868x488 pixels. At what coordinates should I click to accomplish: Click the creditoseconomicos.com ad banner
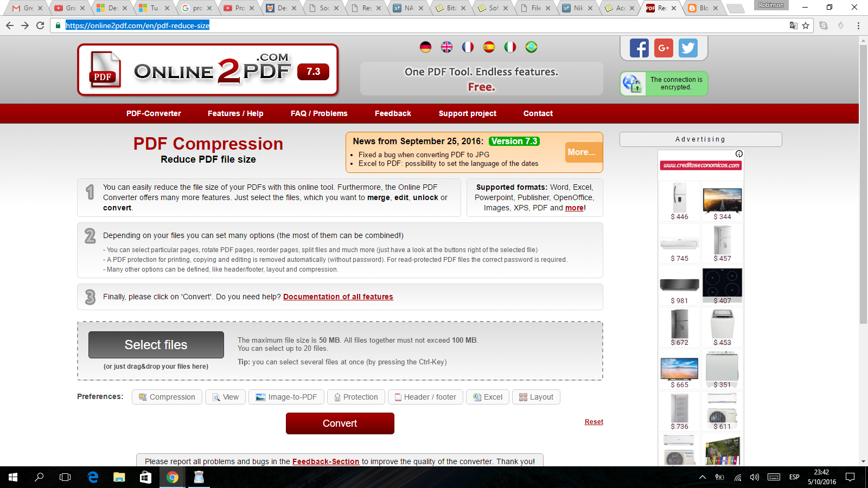(x=701, y=165)
